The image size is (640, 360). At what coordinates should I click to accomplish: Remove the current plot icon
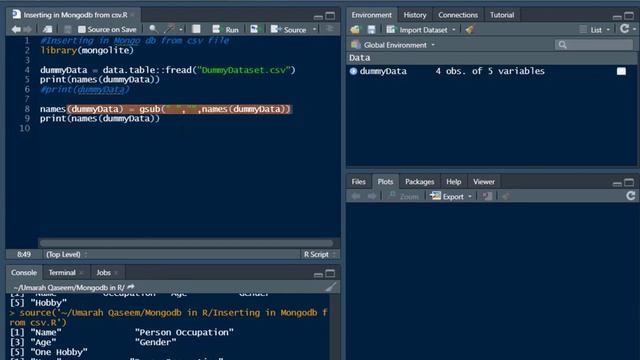487,196
